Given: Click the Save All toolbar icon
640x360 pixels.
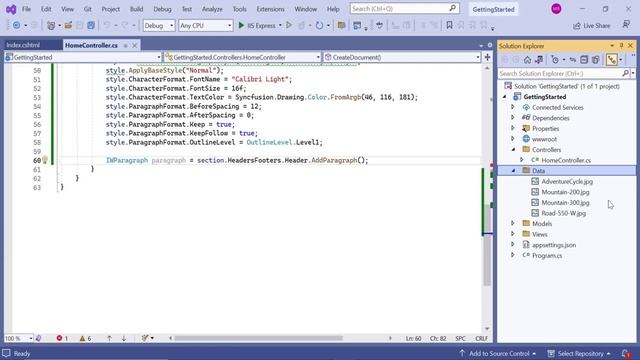Looking at the screenshot, I should pyautogui.click(x=91, y=25).
